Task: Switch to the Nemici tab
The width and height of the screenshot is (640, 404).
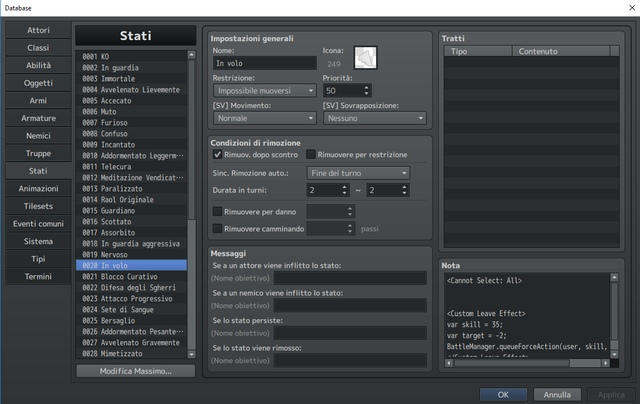Action: click(38, 135)
